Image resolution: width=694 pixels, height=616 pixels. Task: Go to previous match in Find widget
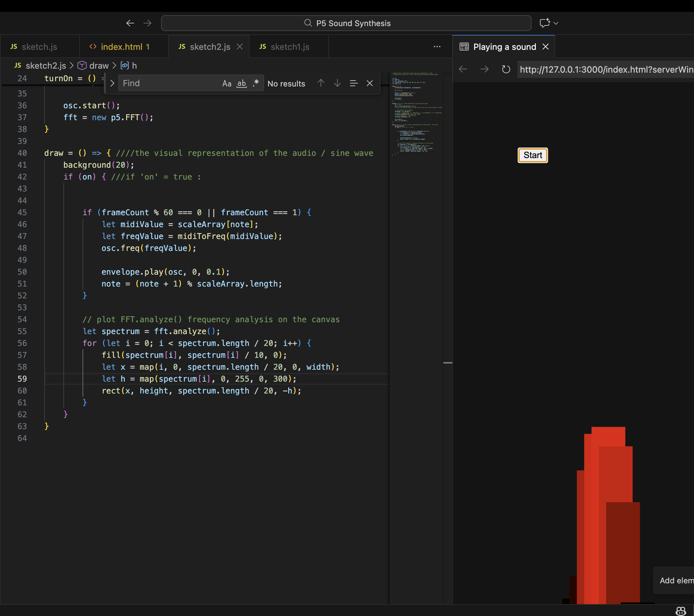click(321, 83)
